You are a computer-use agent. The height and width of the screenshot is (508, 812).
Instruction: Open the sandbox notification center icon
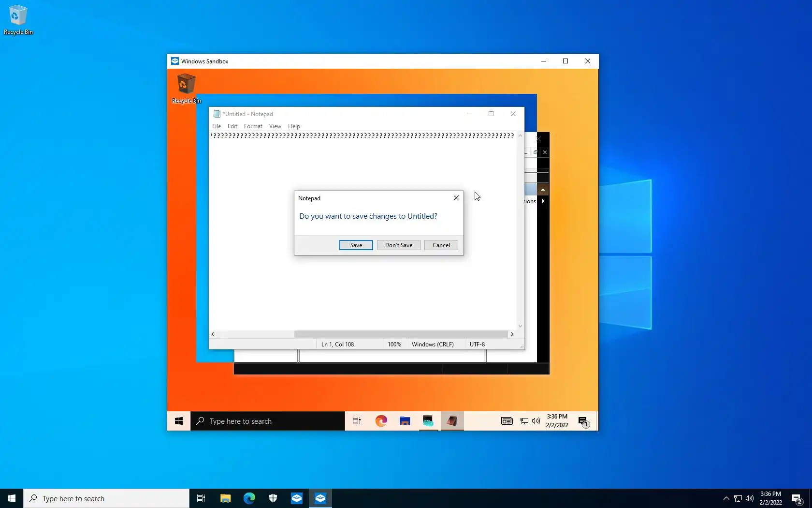583,421
